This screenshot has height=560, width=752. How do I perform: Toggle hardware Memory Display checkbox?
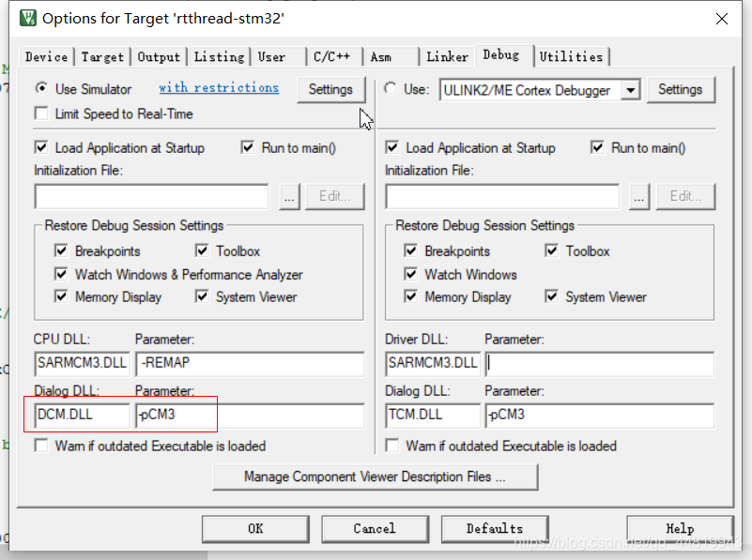(x=410, y=296)
